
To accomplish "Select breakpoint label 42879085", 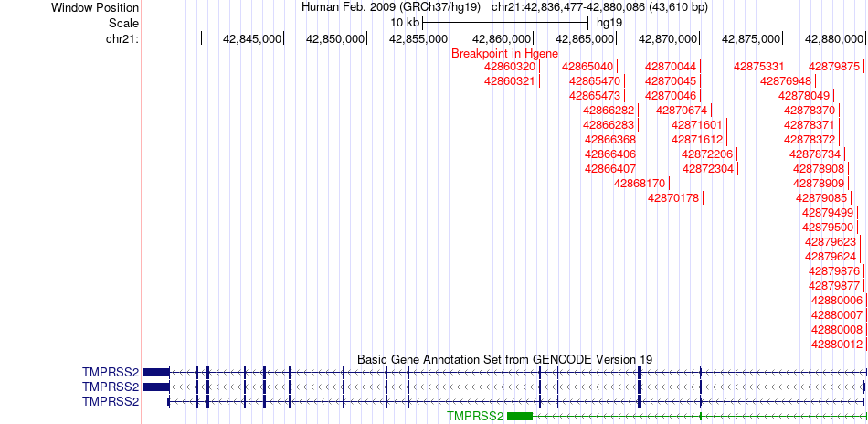I will pyautogui.click(x=821, y=198).
